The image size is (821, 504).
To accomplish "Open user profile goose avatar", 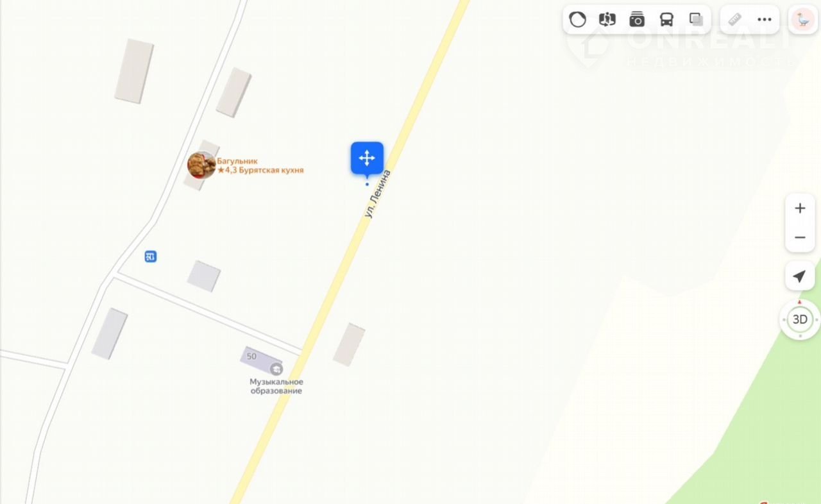I will [803, 19].
